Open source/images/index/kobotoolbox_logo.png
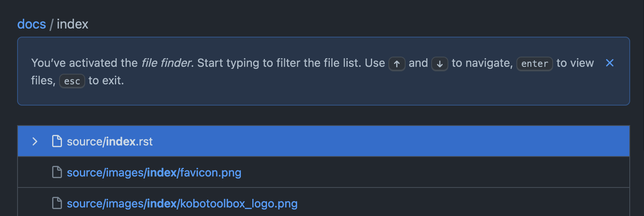The image size is (644, 216). point(182,203)
